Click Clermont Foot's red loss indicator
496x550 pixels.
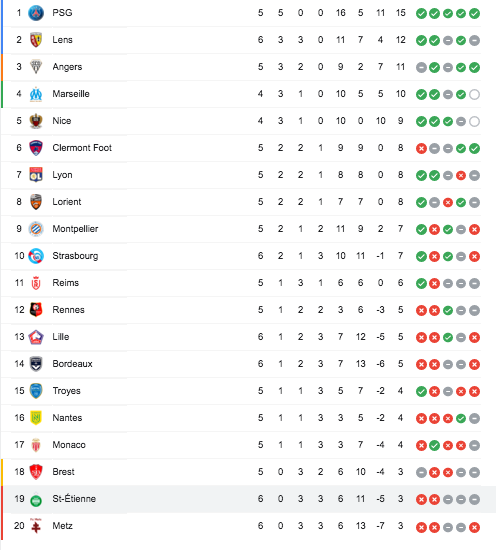[421, 148]
